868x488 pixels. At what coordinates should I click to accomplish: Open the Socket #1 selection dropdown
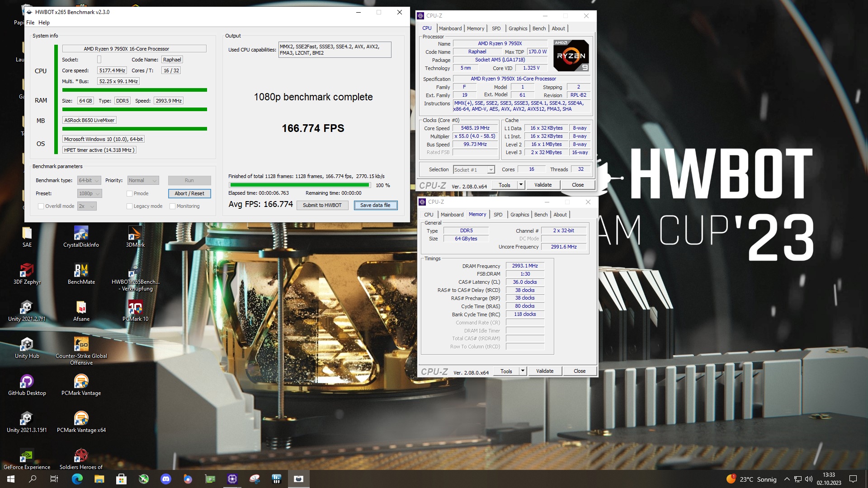tap(474, 169)
